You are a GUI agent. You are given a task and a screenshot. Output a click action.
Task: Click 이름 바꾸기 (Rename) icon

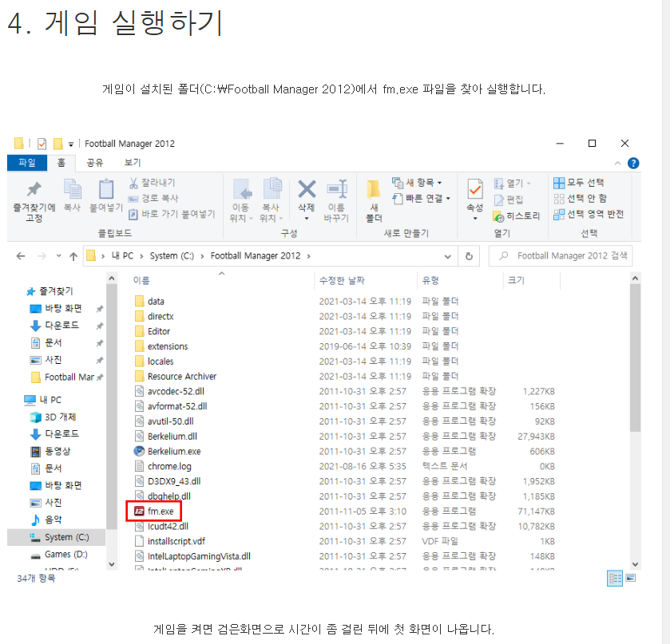(336, 201)
